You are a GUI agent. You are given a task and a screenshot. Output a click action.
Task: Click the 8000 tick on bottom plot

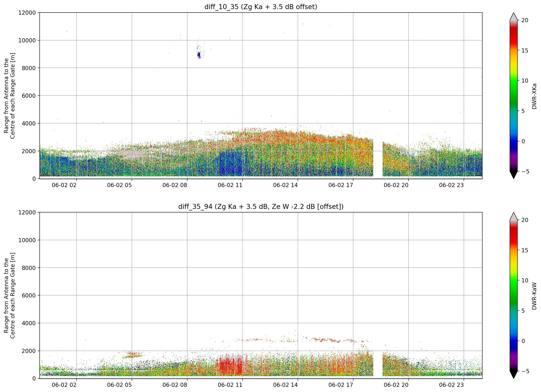click(x=29, y=268)
